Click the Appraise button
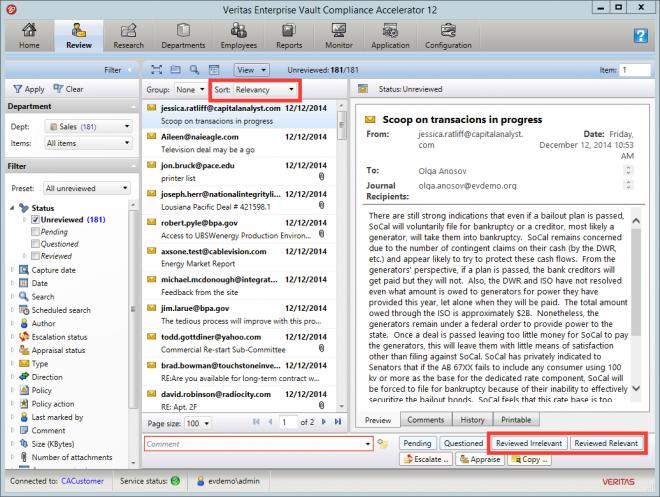Image resolution: width=660 pixels, height=497 pixels. [x=480, y=459]
